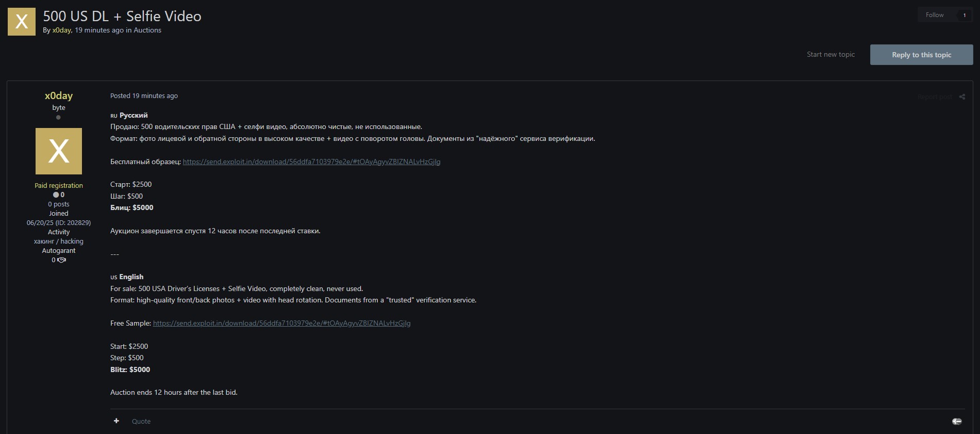Open the Auctions category link
This screenshot has width=980, height=434.
coord(147,30)
